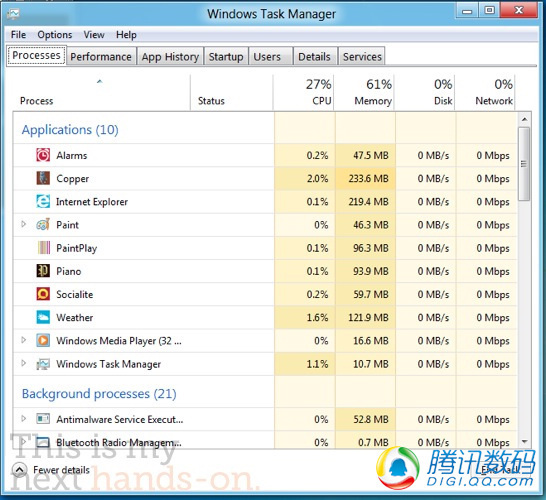
Task: Click the 2.0% CPU cell for Copper
Action: click(305, 178)
